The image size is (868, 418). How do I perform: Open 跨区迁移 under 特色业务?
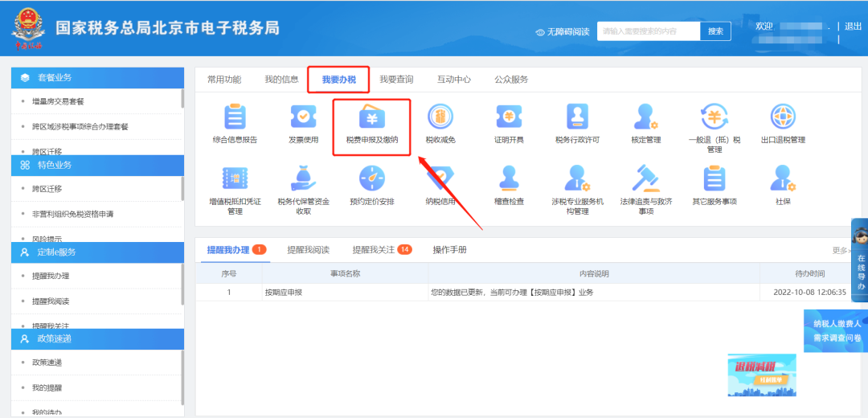tap(47, 188)
